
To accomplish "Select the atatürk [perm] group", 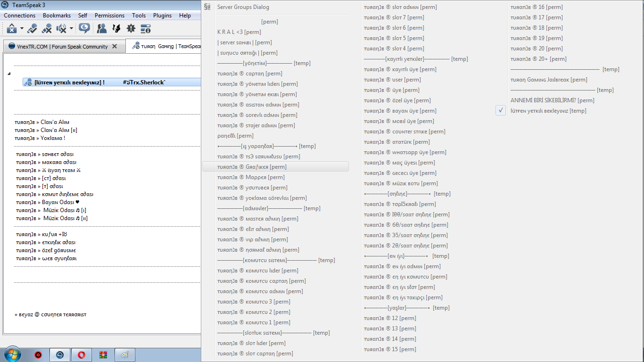I will [x=396, y=142].
